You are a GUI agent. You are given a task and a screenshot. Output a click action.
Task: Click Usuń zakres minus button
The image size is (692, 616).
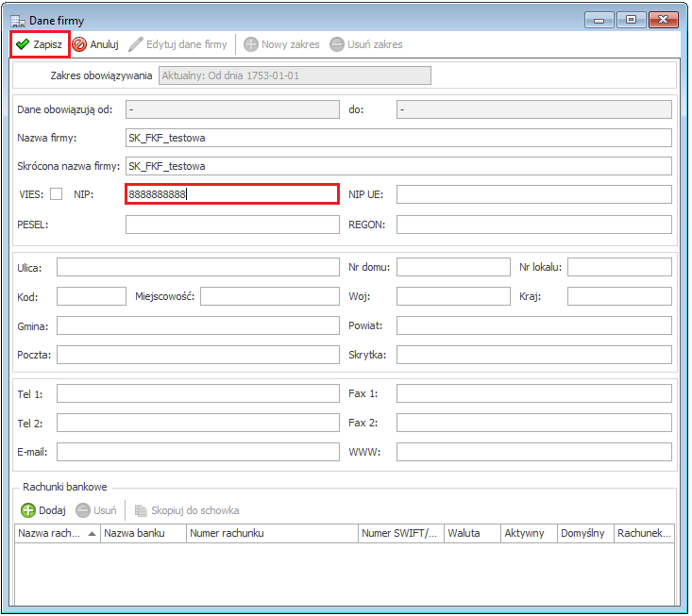point(366,44)
